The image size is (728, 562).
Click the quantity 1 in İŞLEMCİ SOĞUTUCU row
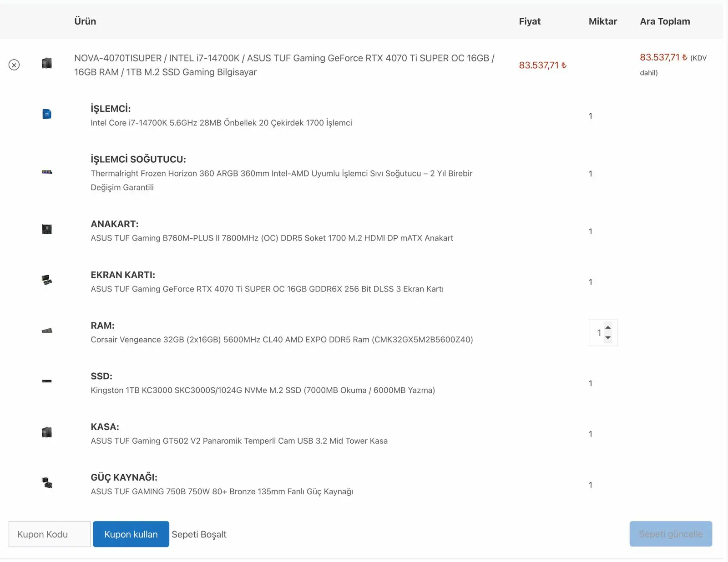point(591,174)
